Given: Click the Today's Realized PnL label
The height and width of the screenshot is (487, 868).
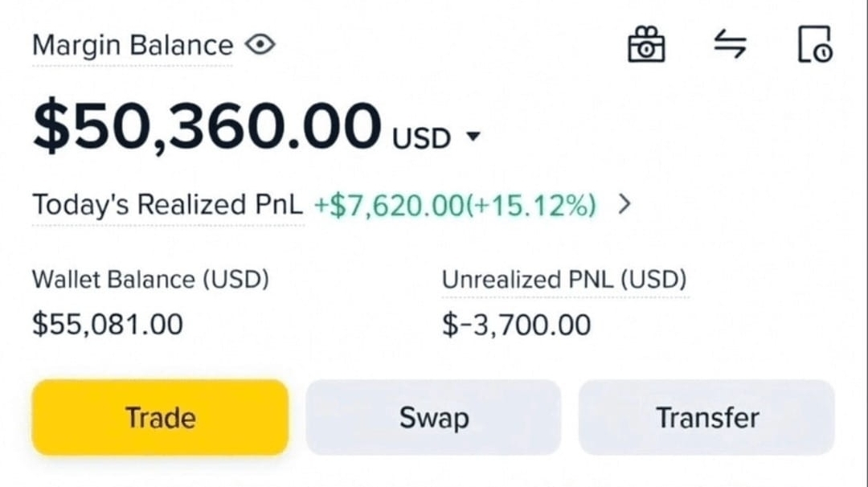Looking at the screenshot, I should tap(167, 205).
